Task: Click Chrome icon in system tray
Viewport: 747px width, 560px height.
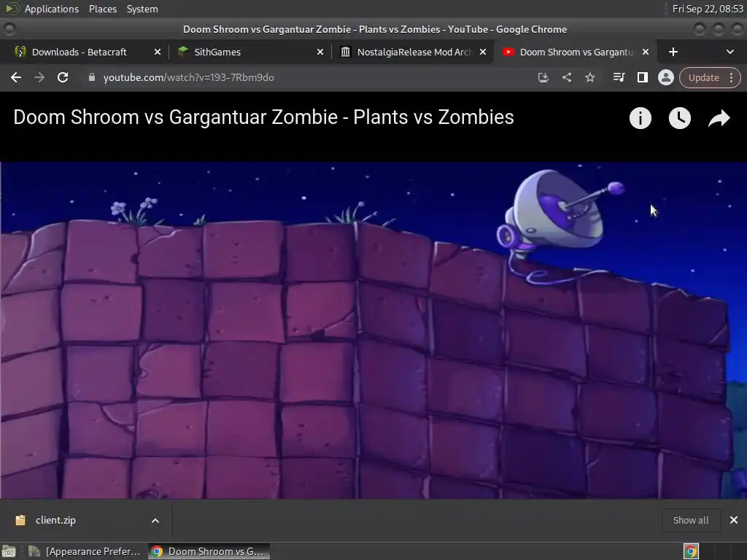Action: [x=691, y=551]
